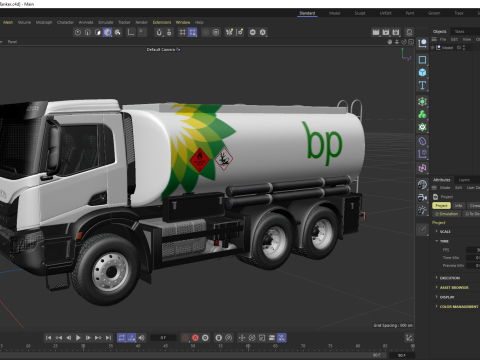Screen dimensions: 480x360
Task: Open the timeline Dope Sheet icon at the timeline's right end
Action: 409,338
